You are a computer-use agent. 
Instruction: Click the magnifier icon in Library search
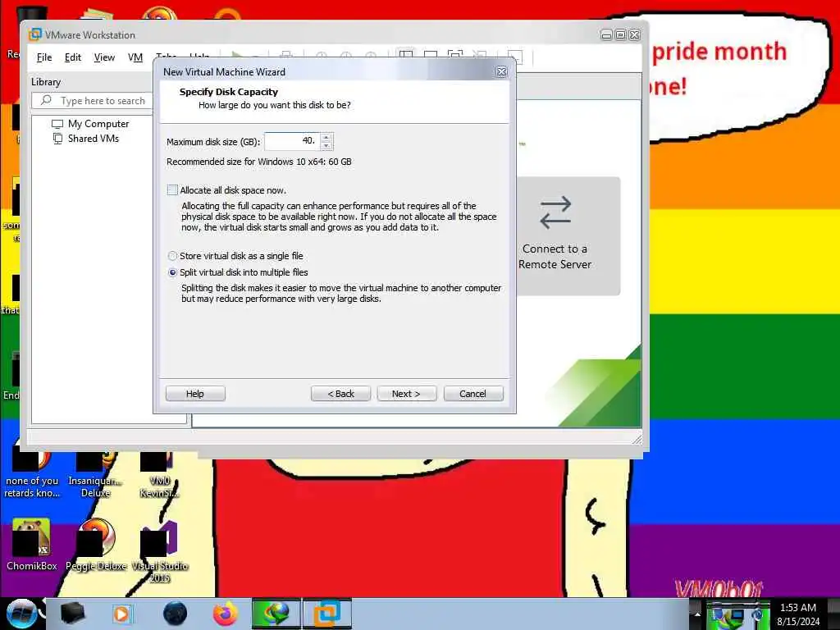47,100
